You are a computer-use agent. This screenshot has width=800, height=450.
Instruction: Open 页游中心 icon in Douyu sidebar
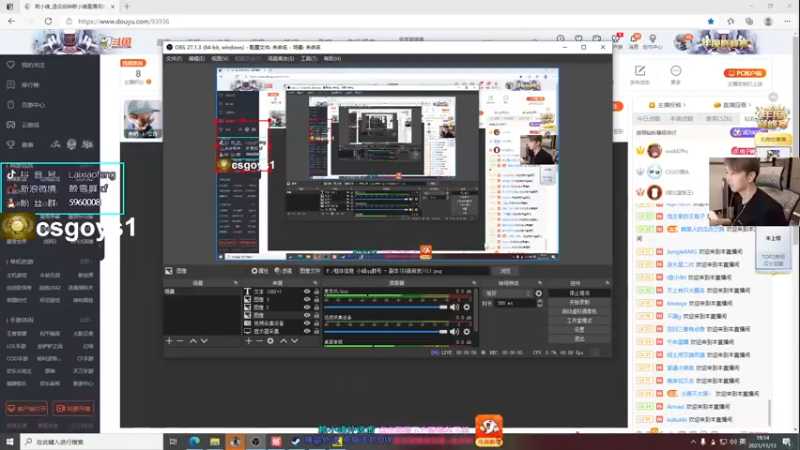point(11,105)
